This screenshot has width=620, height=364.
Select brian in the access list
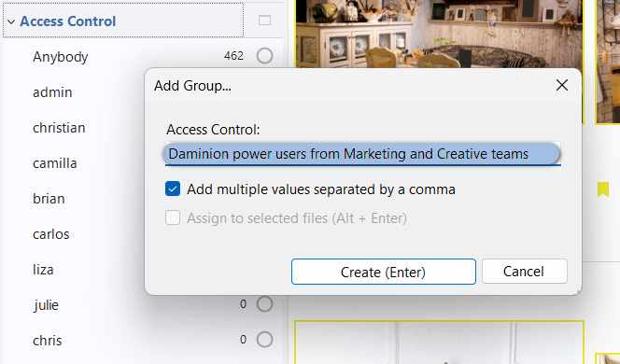[x=49, y=199]
